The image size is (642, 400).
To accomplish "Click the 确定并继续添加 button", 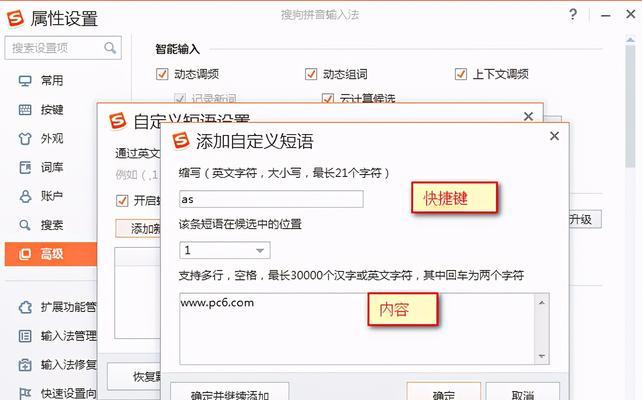I will [x=230, y=392].
